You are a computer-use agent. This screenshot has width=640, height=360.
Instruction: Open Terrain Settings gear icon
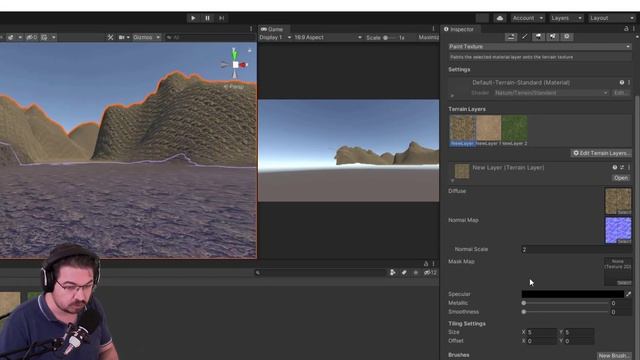click(567, 37)
